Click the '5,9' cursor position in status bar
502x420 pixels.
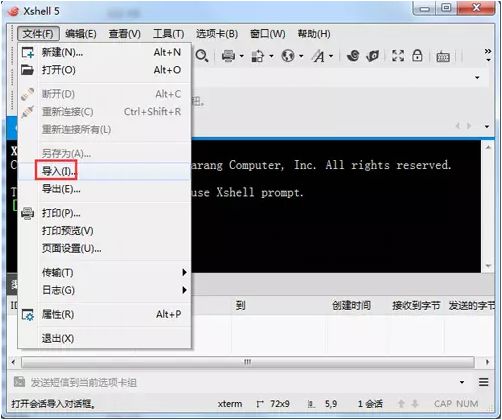click(331, 404)
